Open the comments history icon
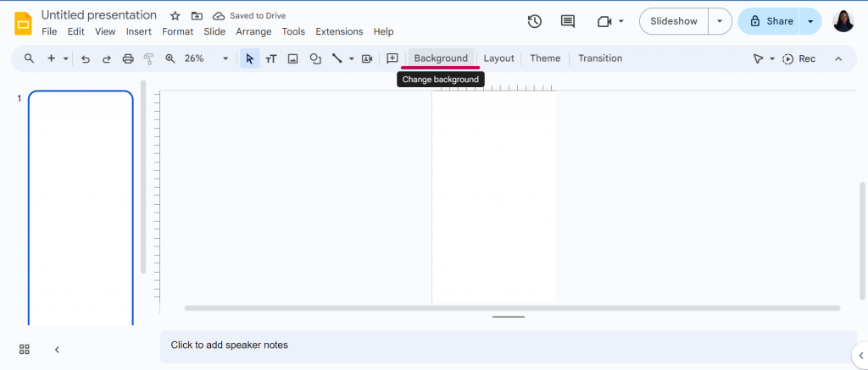The height and width of the screenshot is (370, 868). (567, 21)
